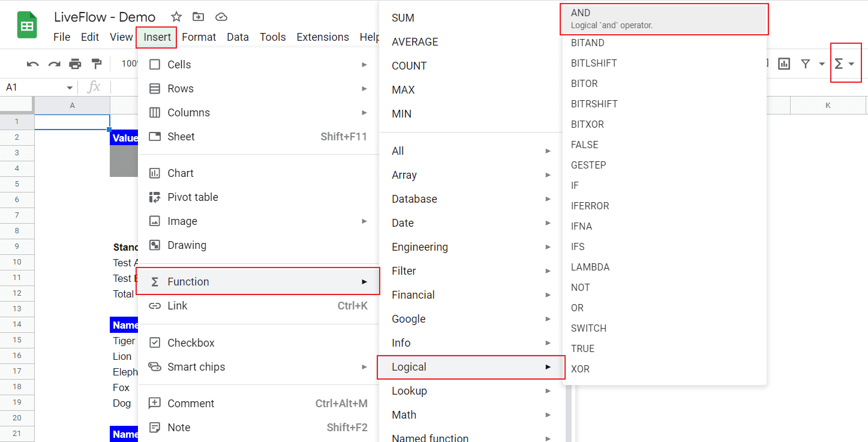This screenshot has height=442, width=868.
Task: Insert the MAX function
Action: 471,90
